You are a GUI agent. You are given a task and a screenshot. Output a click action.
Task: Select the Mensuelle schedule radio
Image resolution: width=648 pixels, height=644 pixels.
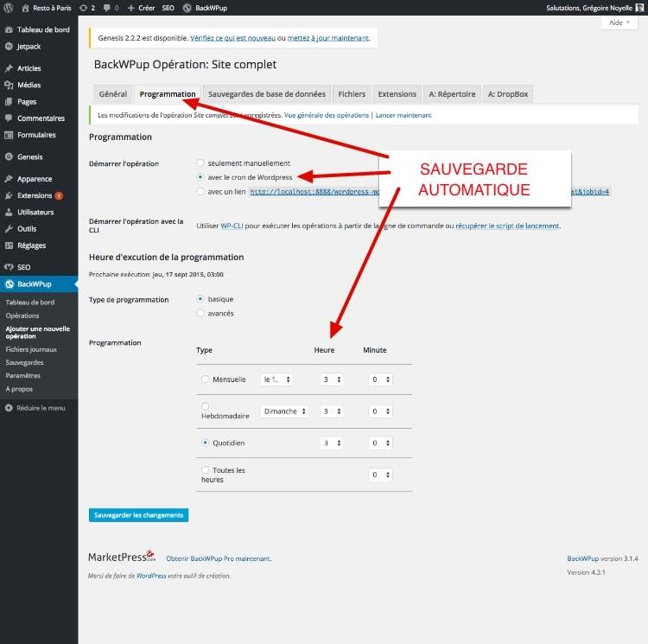(205, 379)
